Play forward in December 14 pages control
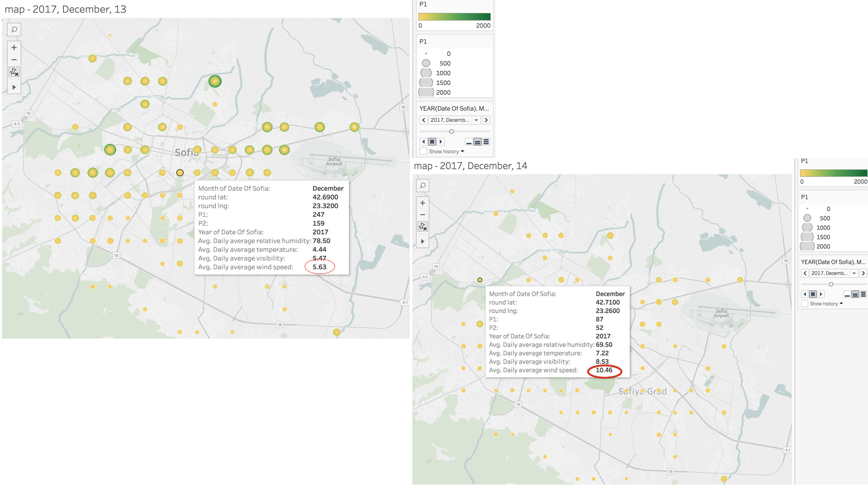This screenshot has width=868, height=494. pyautogui.click(x=821, y=294)
